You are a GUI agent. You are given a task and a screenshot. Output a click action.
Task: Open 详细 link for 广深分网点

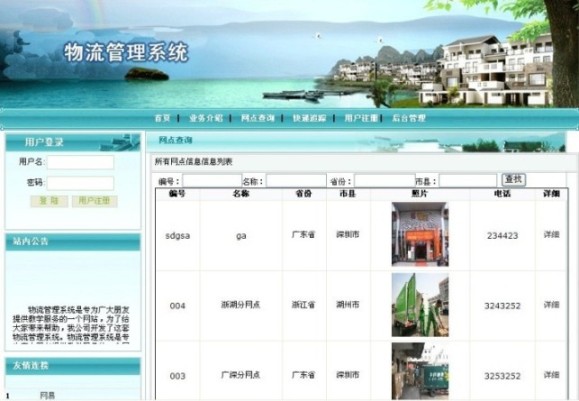point(551,375)
